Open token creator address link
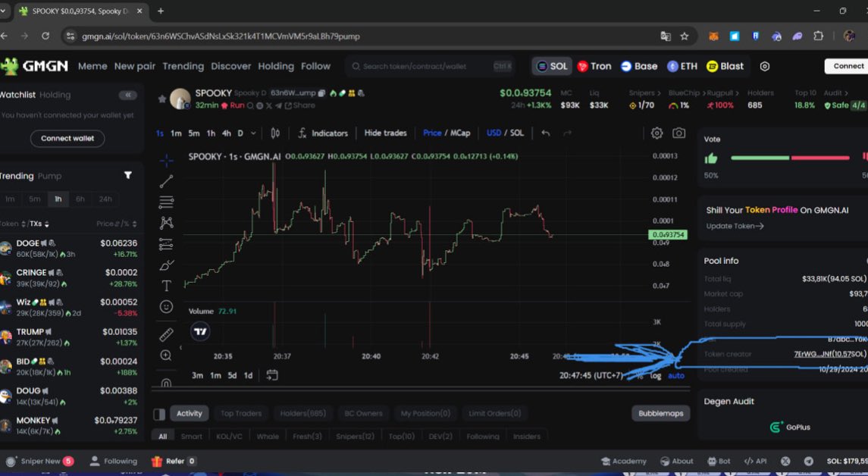 coord(830,354)
